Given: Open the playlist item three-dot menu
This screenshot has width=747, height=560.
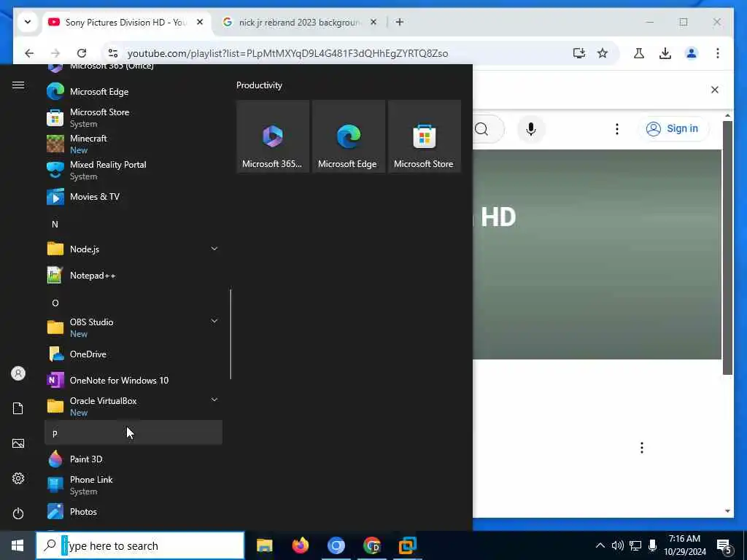Looking at the screenshot, I should tap(642, 448).
